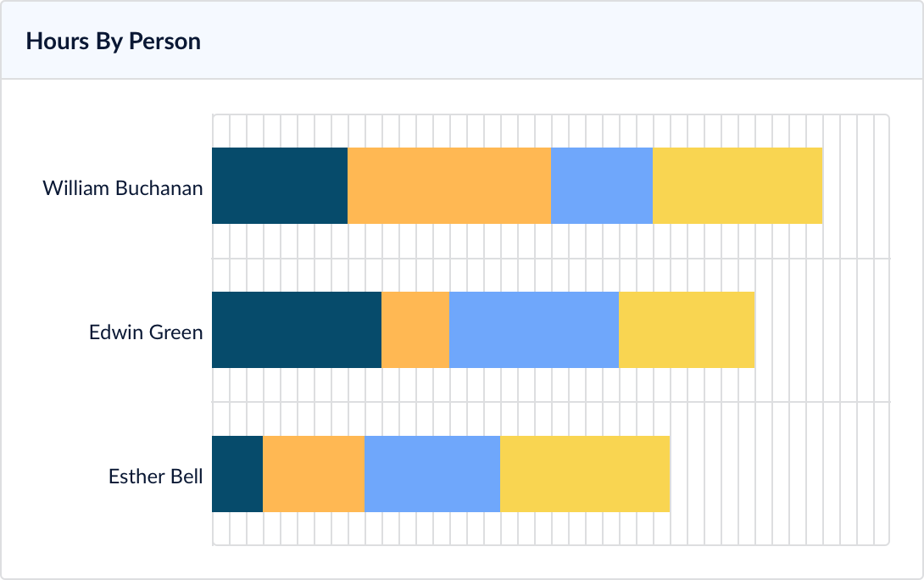
Task: Select Esther Bell's orange bar segment
Action: pos(314,474)
